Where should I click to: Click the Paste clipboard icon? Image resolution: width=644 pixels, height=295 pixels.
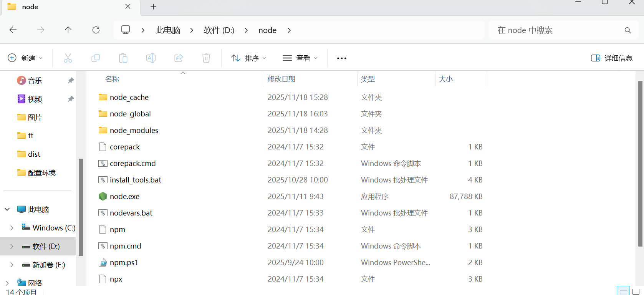point(123,58)
